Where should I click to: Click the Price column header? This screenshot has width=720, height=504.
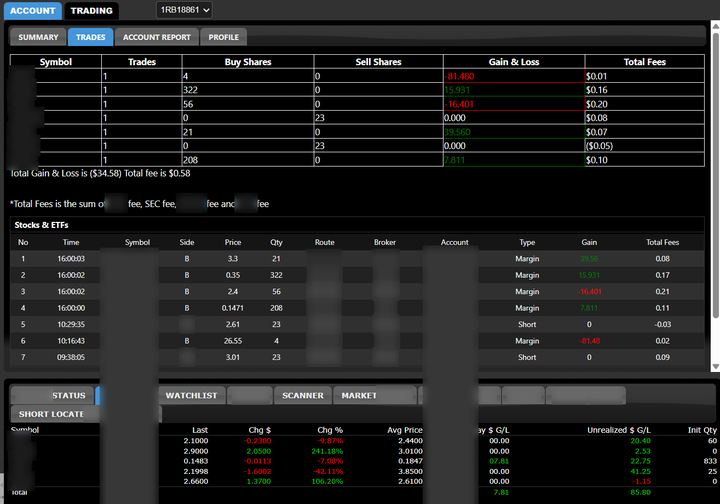pyautogui.click(x=232, y=242)
